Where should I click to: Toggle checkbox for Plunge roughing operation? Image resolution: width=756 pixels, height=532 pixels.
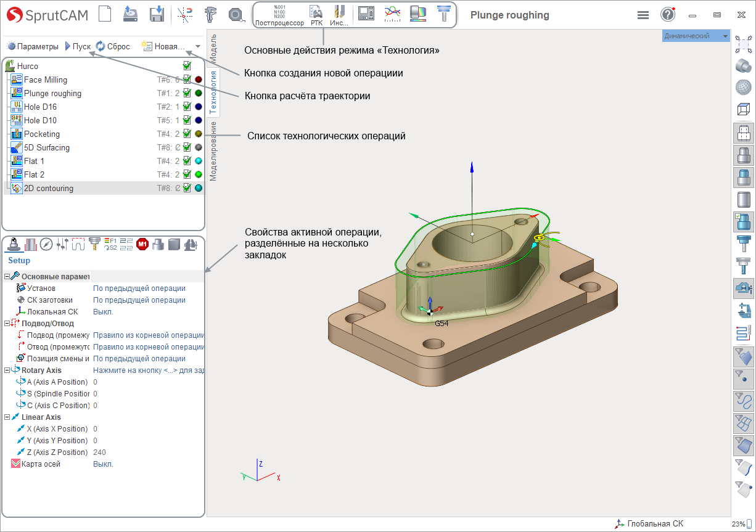tap(187, 93)
